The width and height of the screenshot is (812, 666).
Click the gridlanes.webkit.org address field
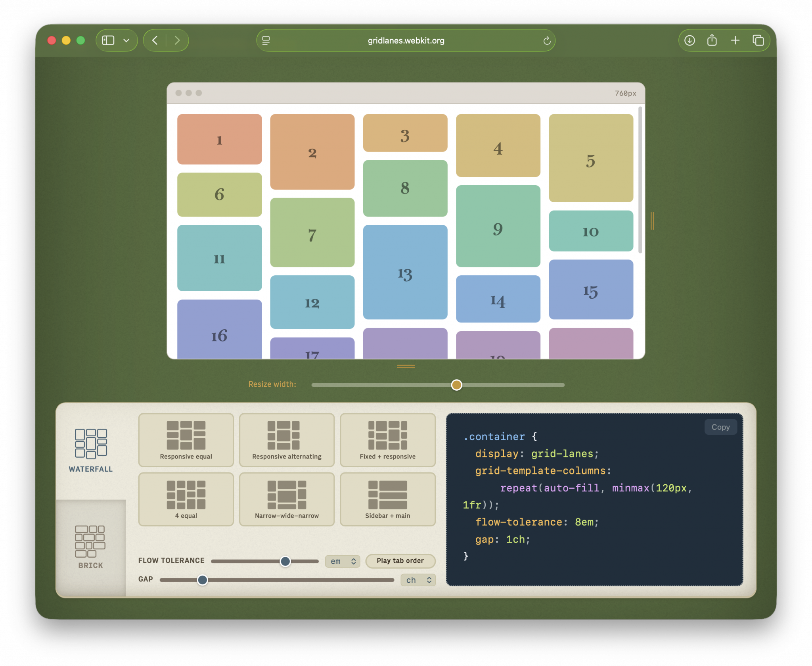coord(406,40)
